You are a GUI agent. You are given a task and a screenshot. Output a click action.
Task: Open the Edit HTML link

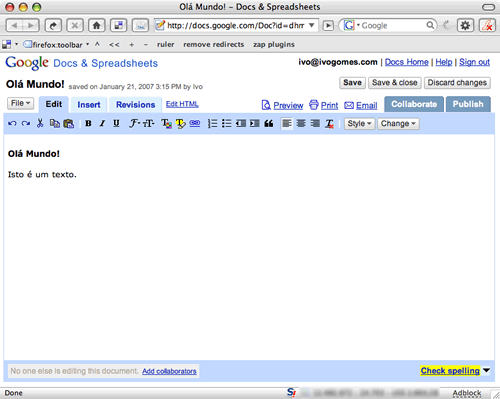pyautogui.click(x=182, y=104)
